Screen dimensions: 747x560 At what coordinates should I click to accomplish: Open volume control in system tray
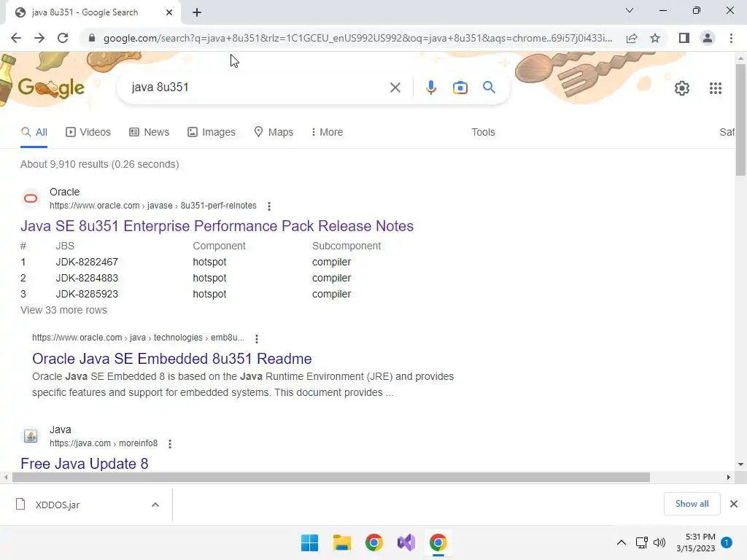[659, 542]
